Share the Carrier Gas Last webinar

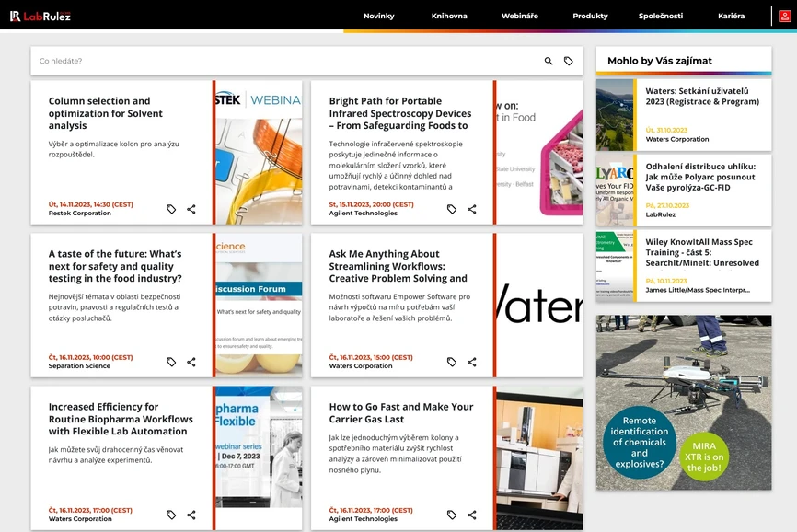(472, 515)
